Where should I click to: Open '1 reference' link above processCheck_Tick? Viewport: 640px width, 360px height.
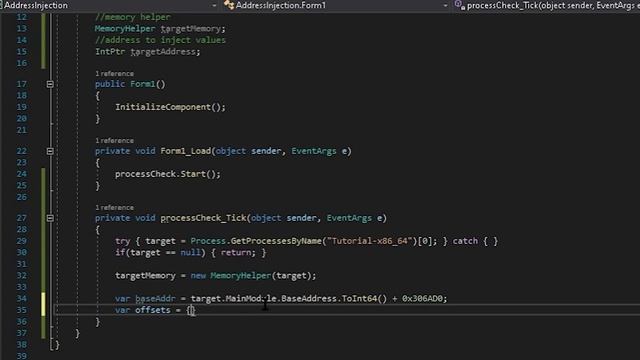(114, 207)
